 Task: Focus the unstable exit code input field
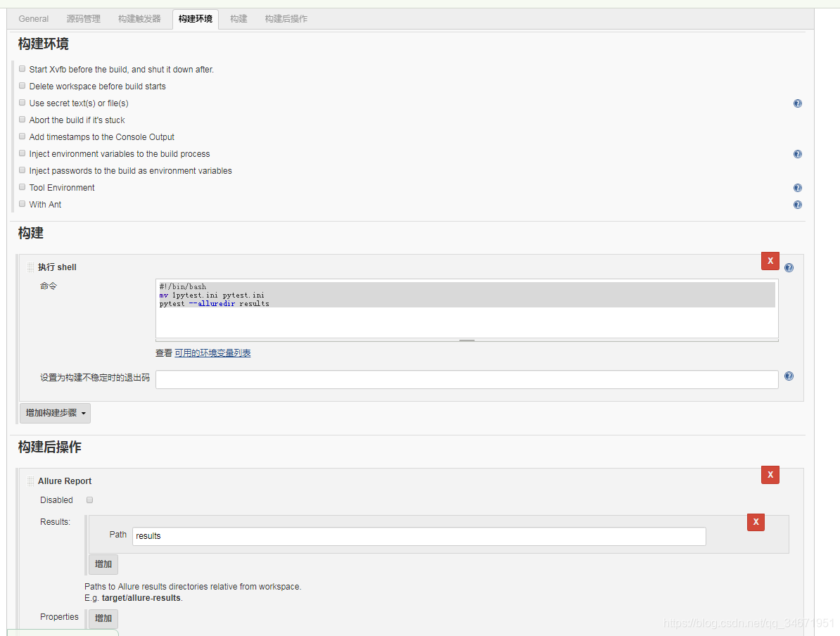coord(466,379)
